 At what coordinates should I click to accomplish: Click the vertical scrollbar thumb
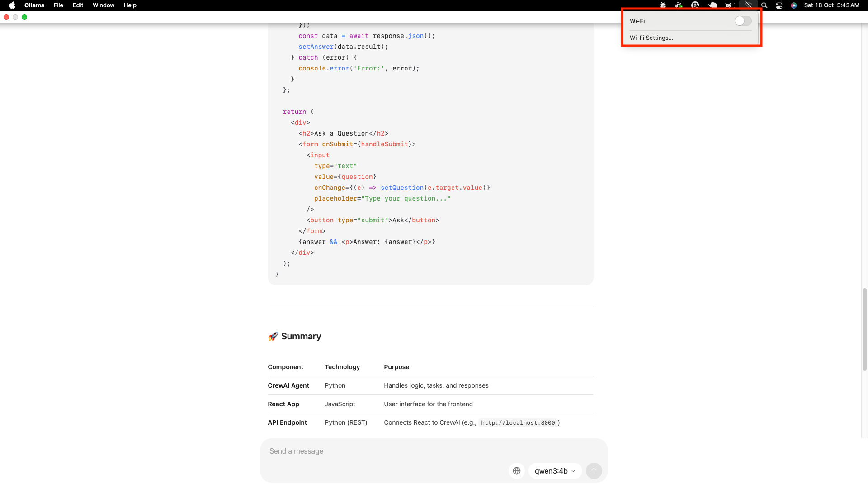click(x=864, y=329)
